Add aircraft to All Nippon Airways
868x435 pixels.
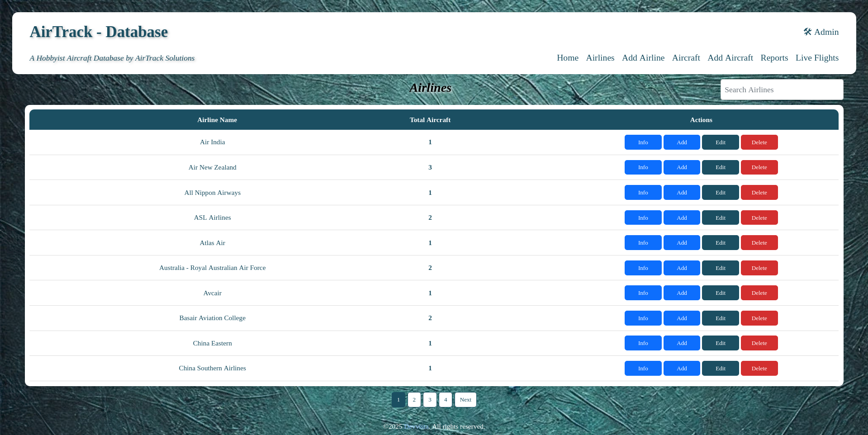(682, 192)
